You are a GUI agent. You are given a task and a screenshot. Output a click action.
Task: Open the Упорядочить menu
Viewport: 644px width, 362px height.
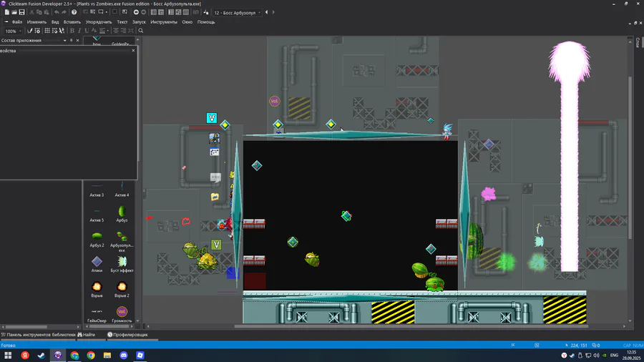click(99, 22)
